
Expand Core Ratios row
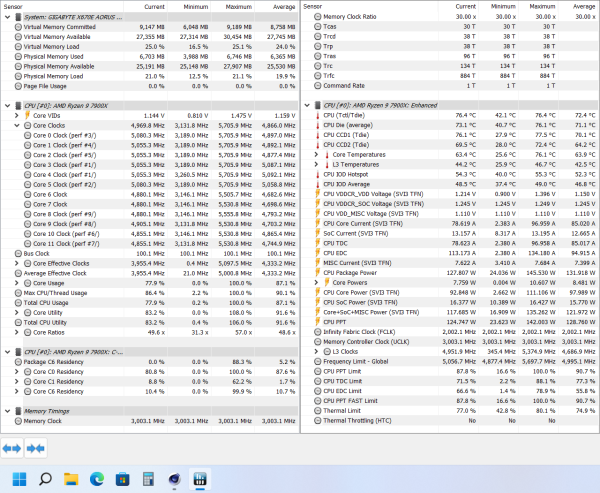click(x=16, y=332)
